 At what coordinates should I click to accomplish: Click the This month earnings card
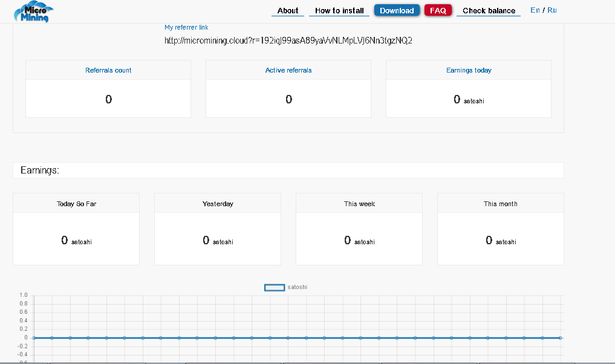click(x=501, y=229)
